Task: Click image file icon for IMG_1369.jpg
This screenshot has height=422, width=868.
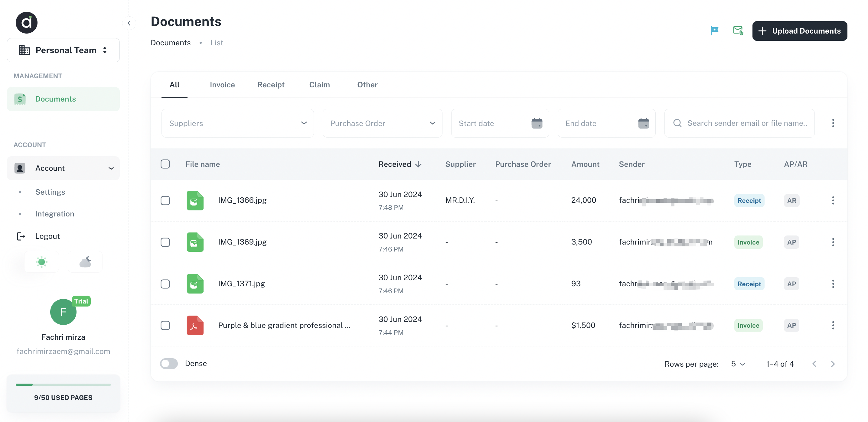Action: coord(195,242)
